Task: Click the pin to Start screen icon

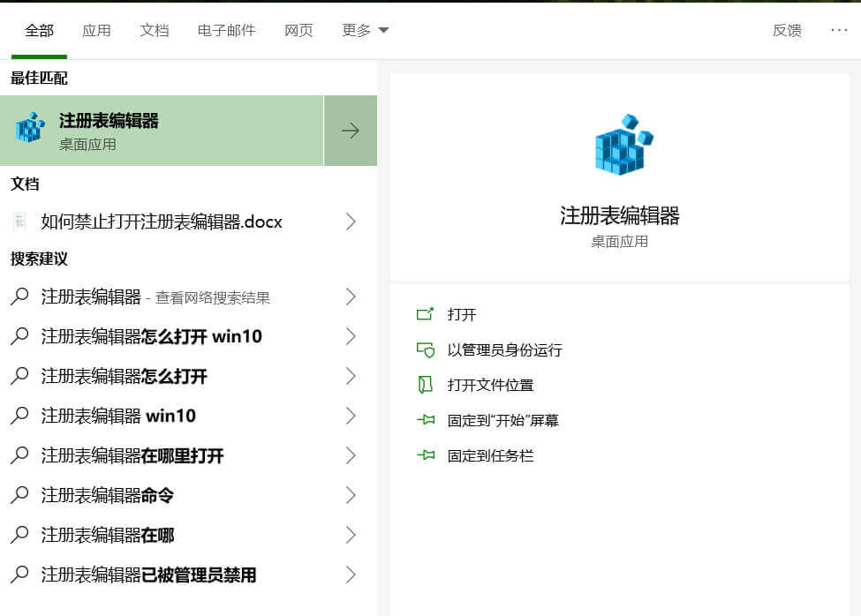Action: [x=426, y=420]
